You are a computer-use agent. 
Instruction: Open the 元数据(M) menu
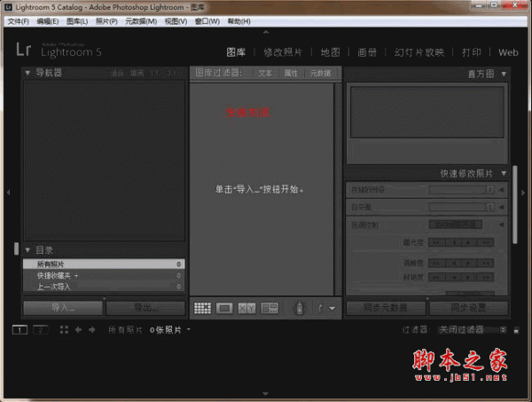click(x=141, y=21)
